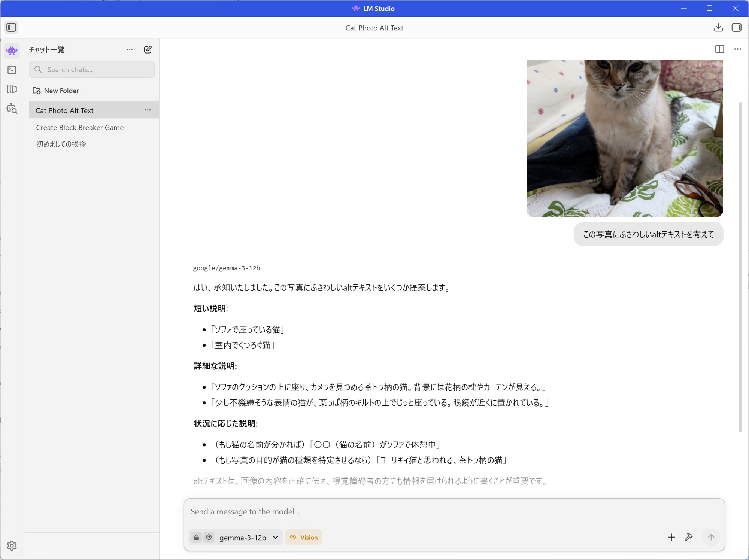Click the Vision capability badge
749x560 pixels.
pos(304,538)
